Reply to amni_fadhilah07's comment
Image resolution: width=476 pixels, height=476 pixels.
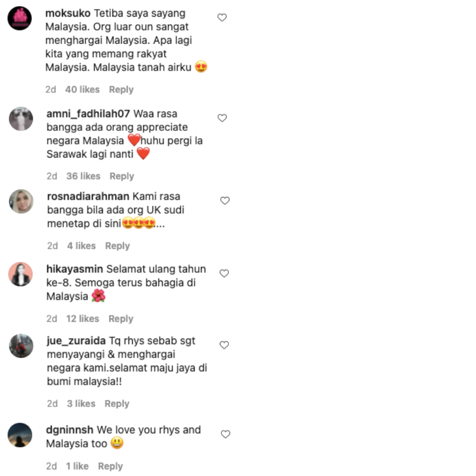pyautogui.click(x=122, y=176)
